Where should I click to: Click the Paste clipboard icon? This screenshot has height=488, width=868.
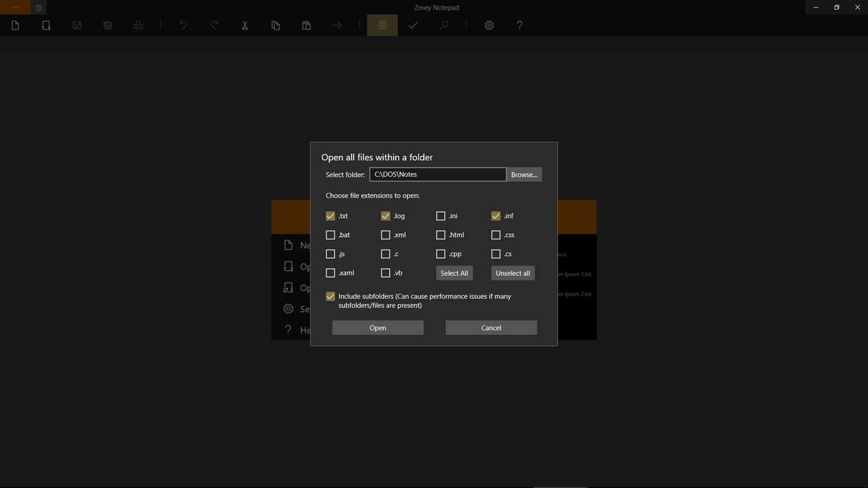tap(306, 25)
